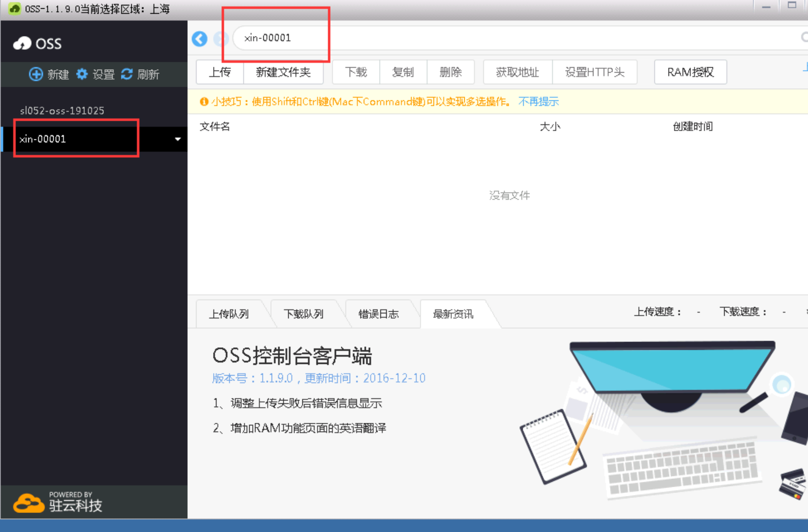Click the 设置 label in sidebar
Viewport: 808px width, 532px height.
[x=103, y=75]
